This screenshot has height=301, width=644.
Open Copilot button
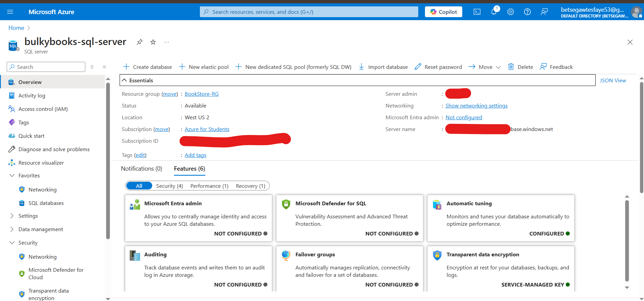pyautogui.click(x=443, y=12)
